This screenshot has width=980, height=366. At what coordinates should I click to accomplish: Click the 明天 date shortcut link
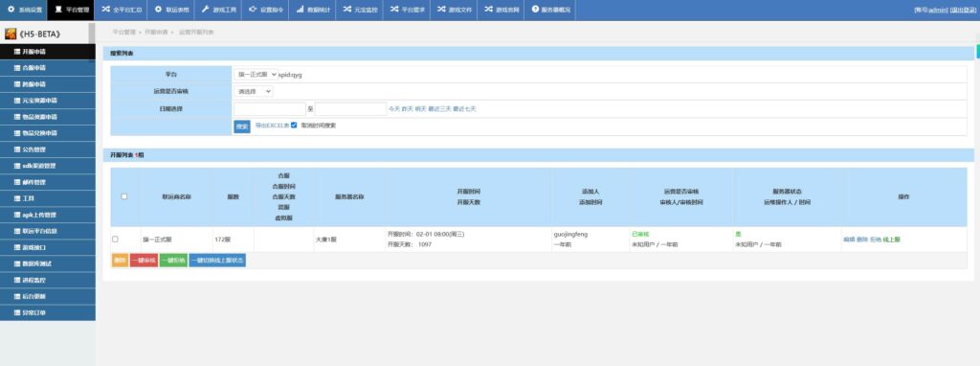[x=420, y=109]
